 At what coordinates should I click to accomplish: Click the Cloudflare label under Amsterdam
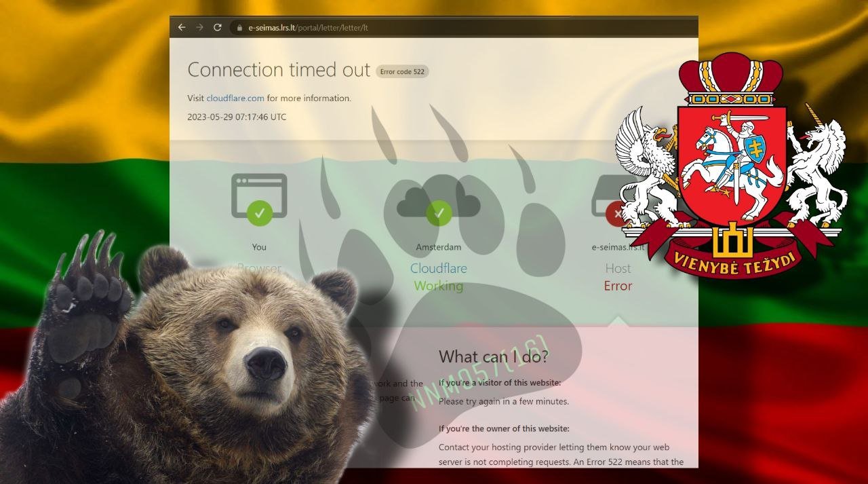tap(439, 268)
